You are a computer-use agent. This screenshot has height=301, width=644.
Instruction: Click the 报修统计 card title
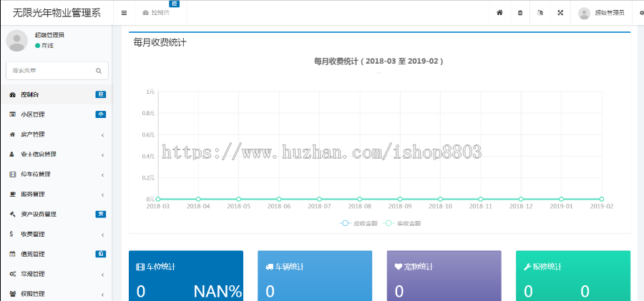click(547, 267)
